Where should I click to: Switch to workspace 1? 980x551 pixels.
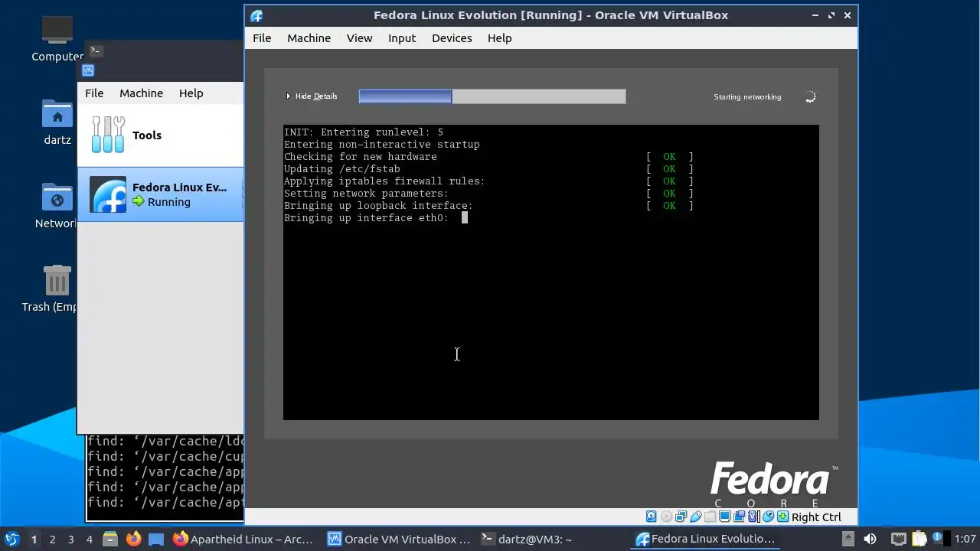34,540
